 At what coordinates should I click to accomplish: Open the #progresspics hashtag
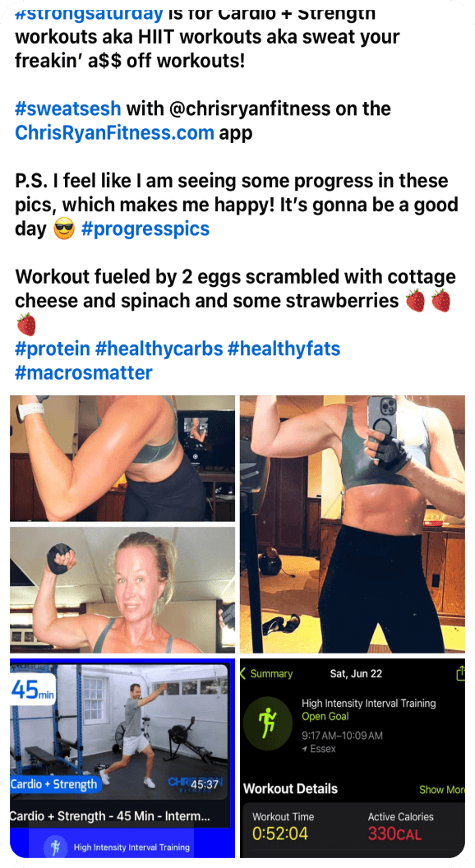145,229
